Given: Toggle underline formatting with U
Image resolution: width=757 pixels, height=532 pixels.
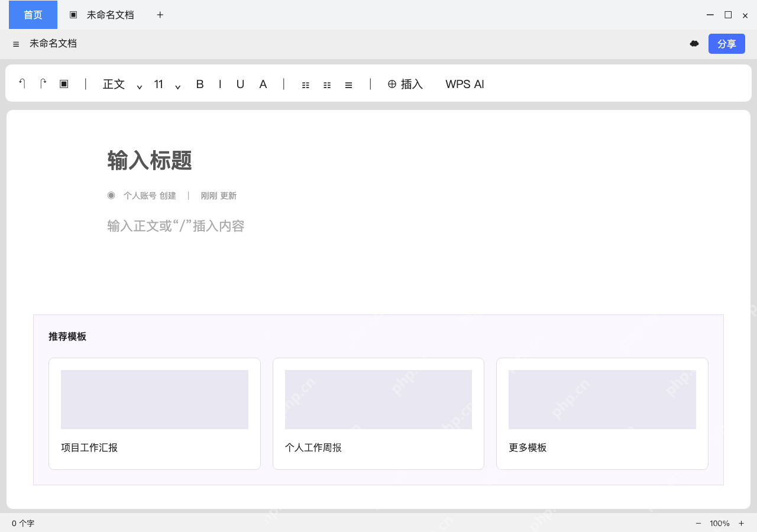Looking at the screenshot, I should 240,85.
